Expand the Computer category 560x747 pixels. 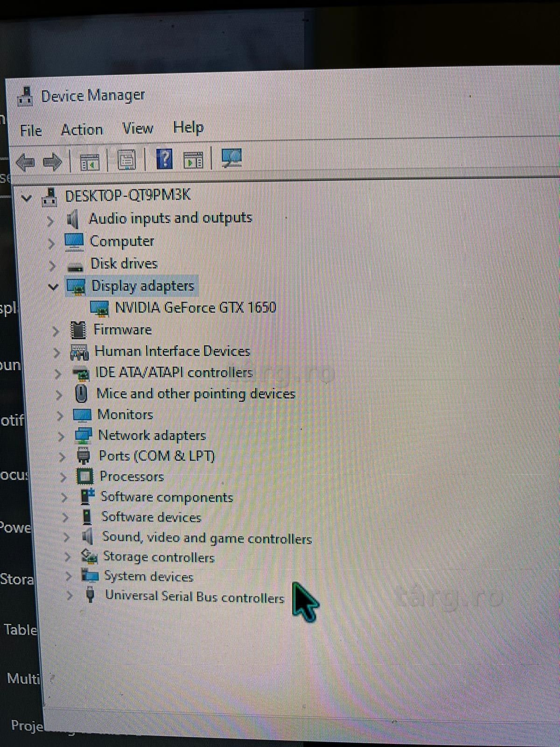(x=51, y=243)
